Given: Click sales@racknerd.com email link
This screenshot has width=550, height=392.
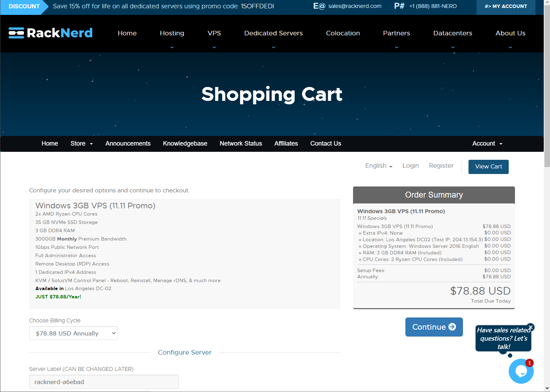Looking at the screenshot, I should (355, 6).
